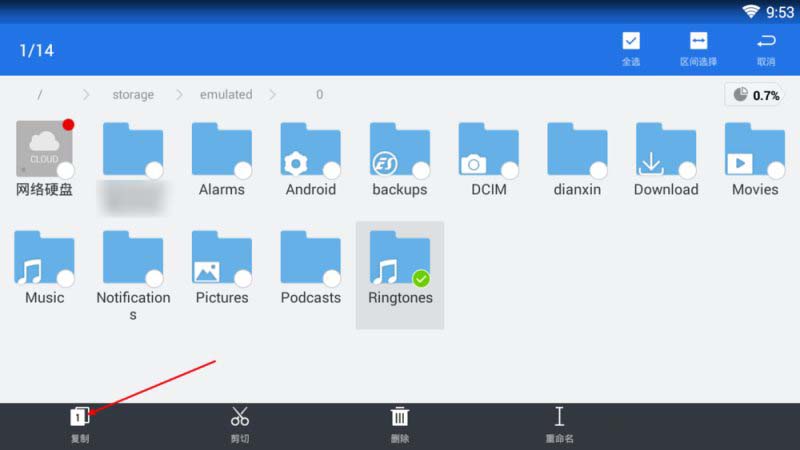
Task: Tap Select All (全选) icon
Action: pyautogui.click(x=631, y=41)
